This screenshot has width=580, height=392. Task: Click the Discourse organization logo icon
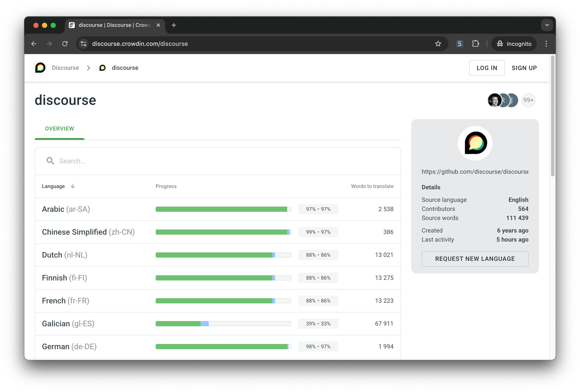pos(40,68)
